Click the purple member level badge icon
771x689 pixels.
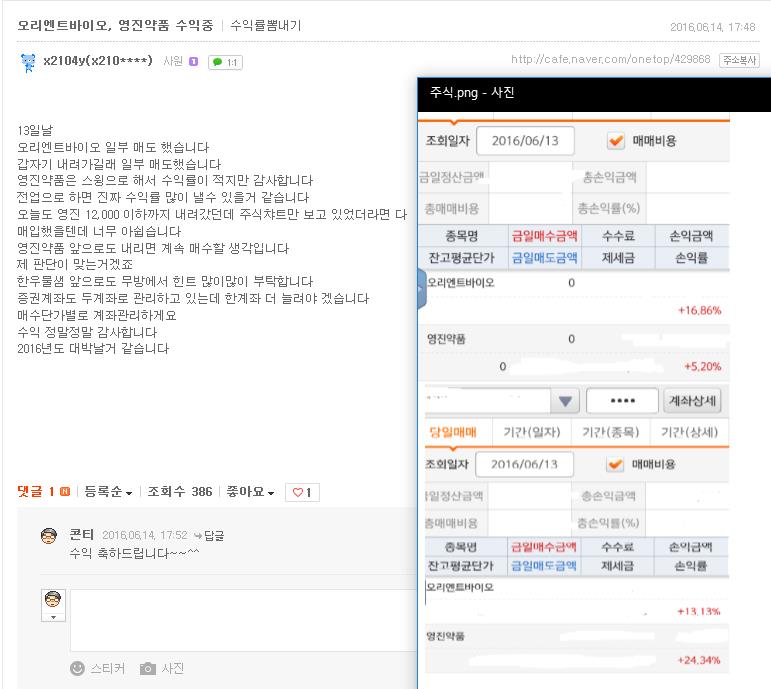(194, 61)
